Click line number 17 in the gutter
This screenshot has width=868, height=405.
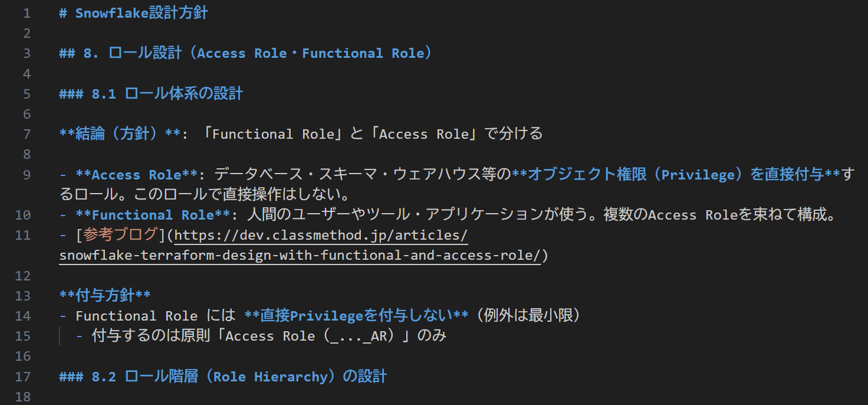pyautogui.click(x=24, y=377)
